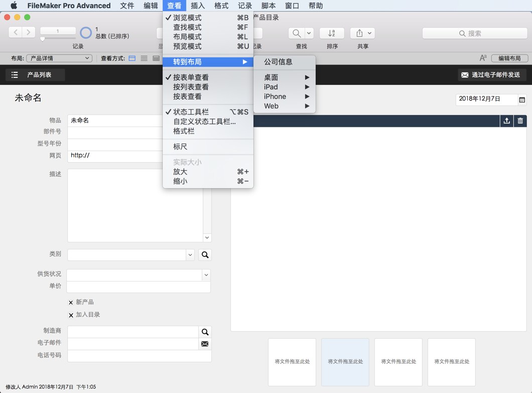Viewport: 532px width, 393px height.
Task: Select 公司信息 layout from submenu
Action: pos(285,62)
